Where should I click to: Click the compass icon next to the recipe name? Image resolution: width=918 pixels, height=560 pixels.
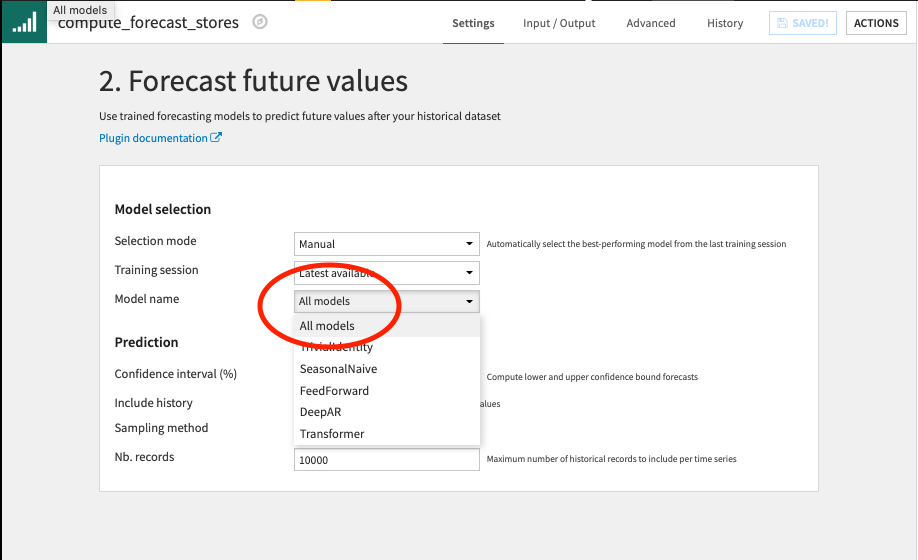point(260,22)
